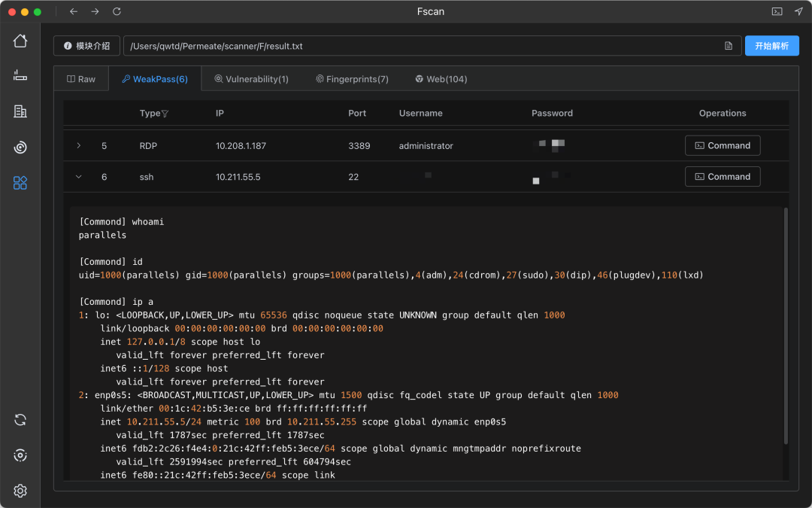812x508 pixels.
Task: Click the Port column header
Action: pyautogui.click(x=357, y=114)
